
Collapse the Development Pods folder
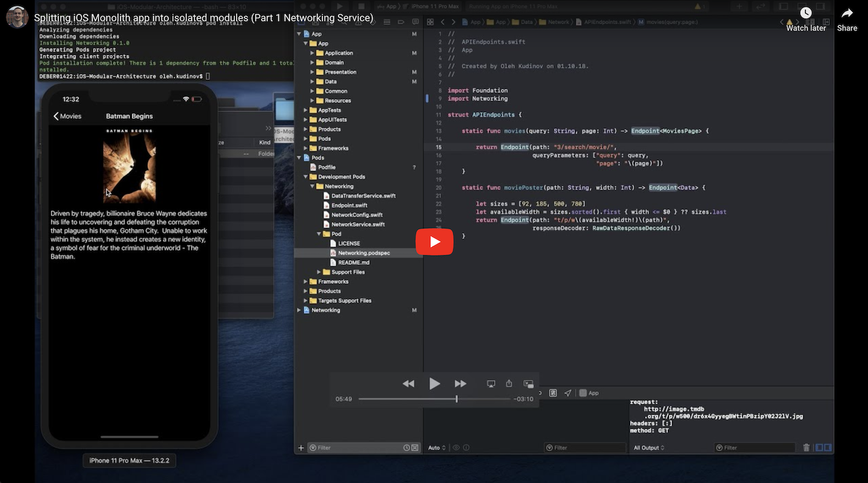click(x=306, y=176)
